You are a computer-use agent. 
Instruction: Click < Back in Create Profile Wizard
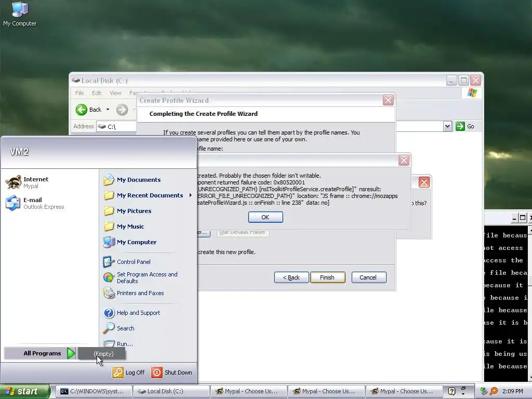coord(291,277)
